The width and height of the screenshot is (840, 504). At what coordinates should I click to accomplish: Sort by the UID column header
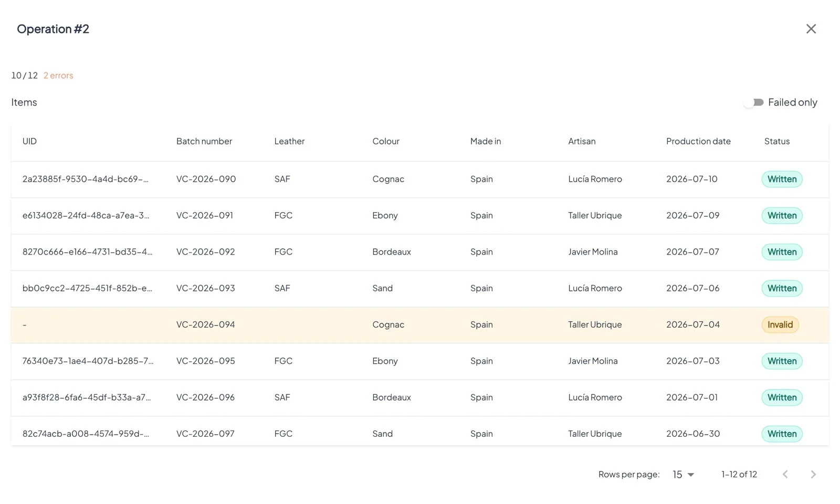(x=29, y=141)
